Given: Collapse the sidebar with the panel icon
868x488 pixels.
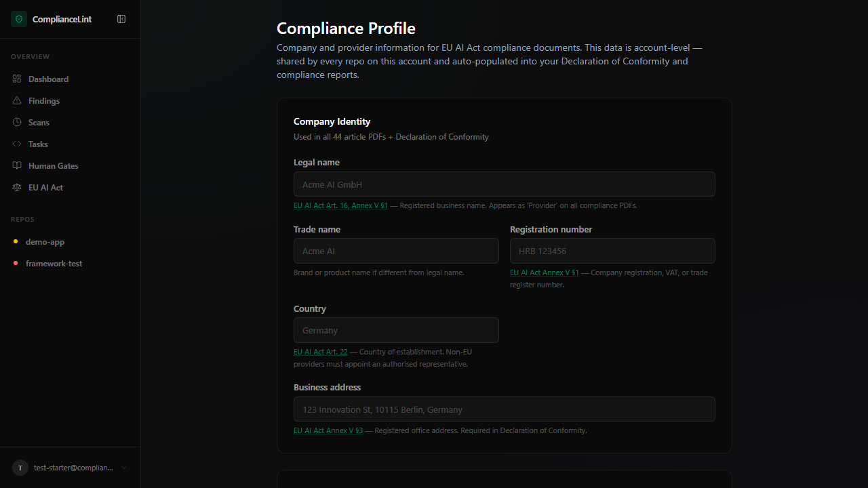Looking at the screenshot, I should point(121,19).
